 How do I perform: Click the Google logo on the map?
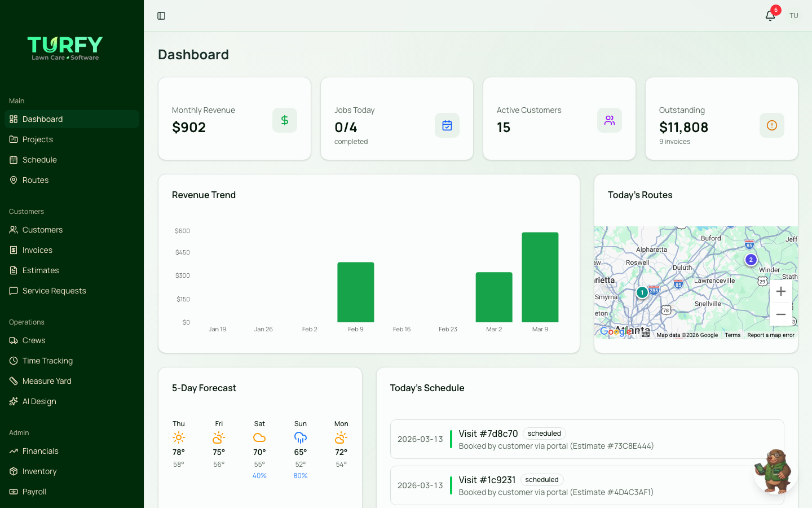tap(616, 332)
